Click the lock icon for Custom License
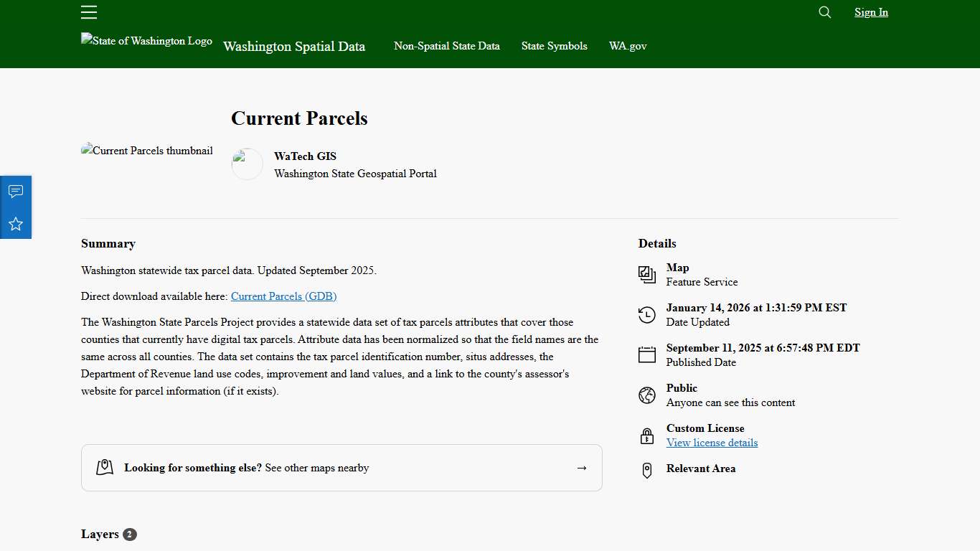The height and width of the screenshot is (551, 980). click(646, 435)
